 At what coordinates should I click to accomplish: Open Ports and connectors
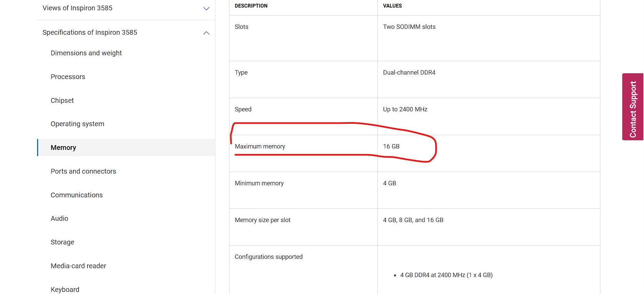[83, 171]
